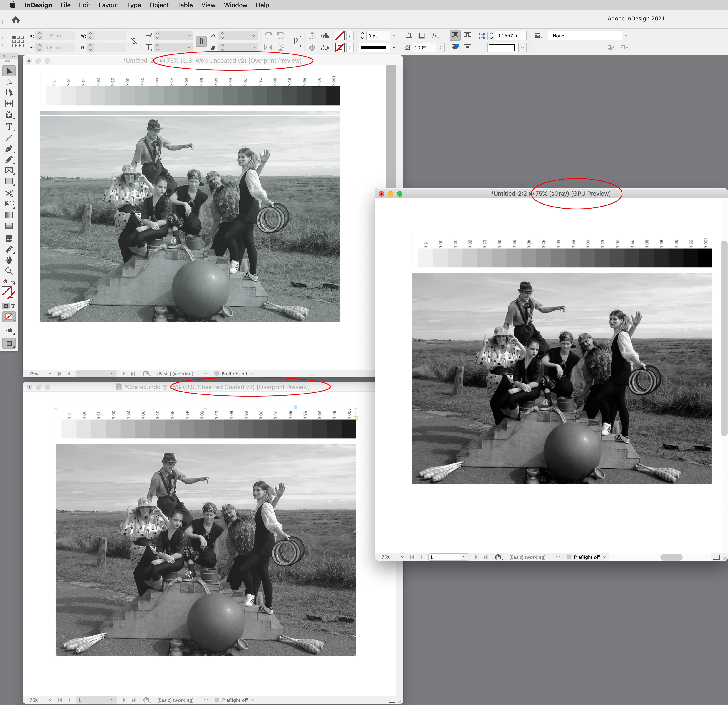Click the fx effects icon
The image size is (728, 705).
coord(435,36)
